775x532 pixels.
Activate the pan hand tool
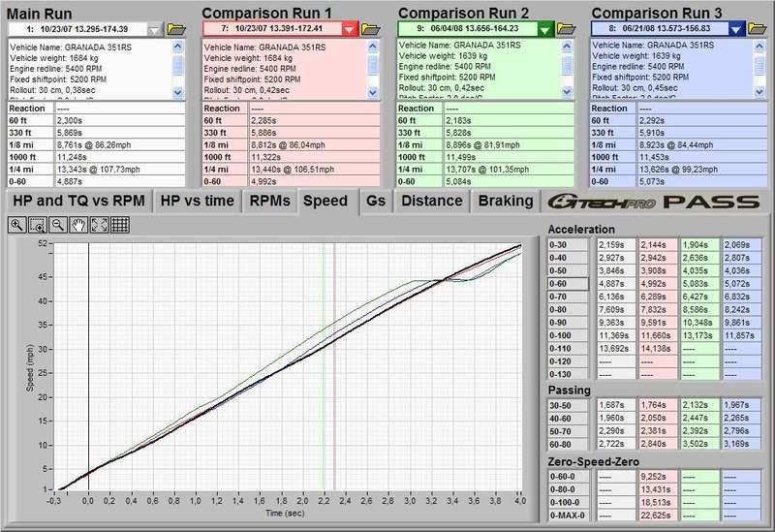click(x=78, y=225)
